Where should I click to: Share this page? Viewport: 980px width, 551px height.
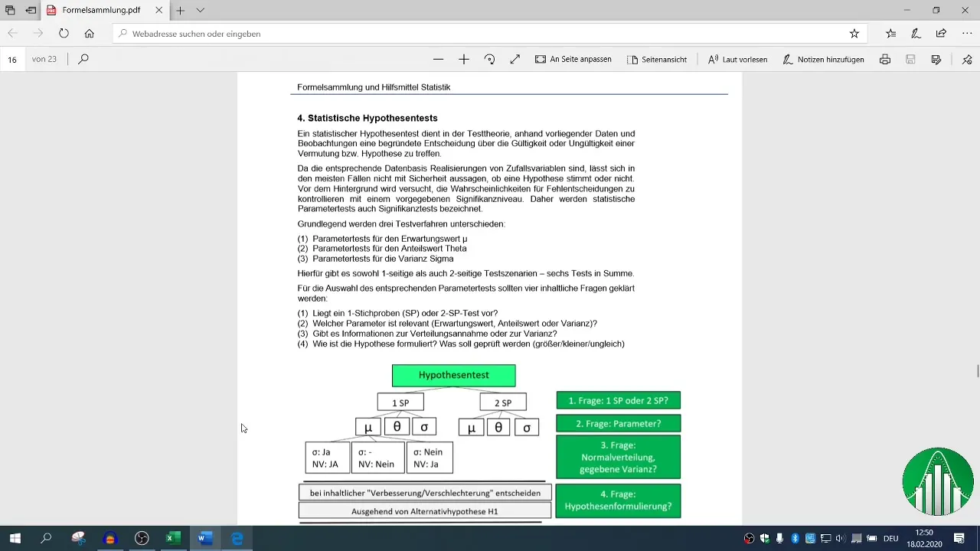coord(942,34)
